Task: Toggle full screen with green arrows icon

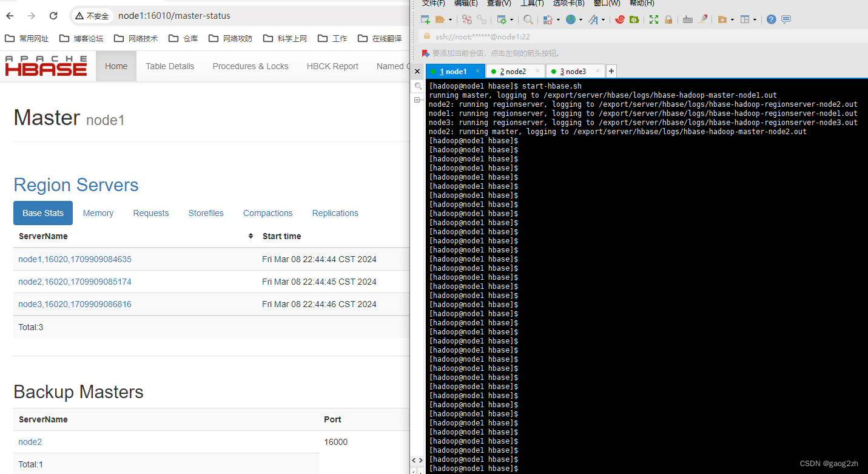Action: click(x=653, y=19)
